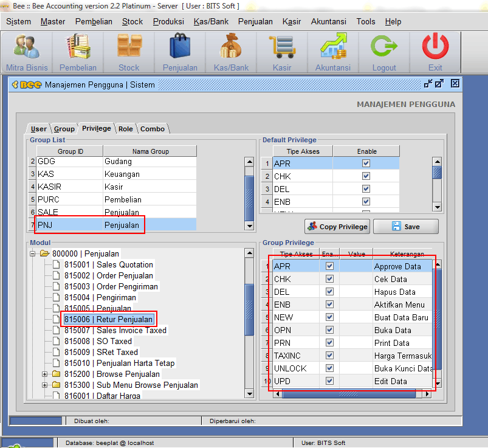Toggle APR in Default Privilege
The height and width of the screenshot is (448, 488).
366,163
